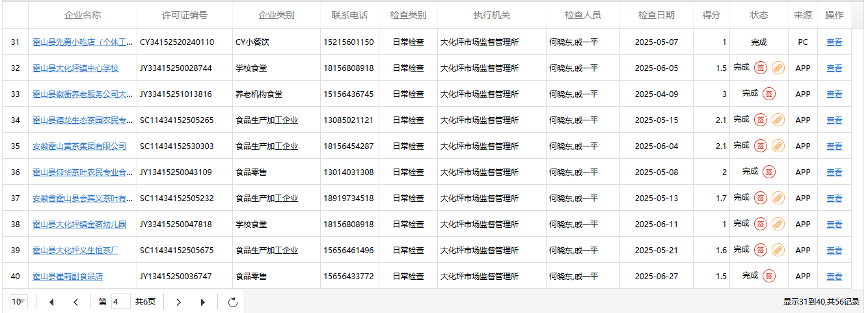
Task: Click the page number input field
Action: coord(120,302)
